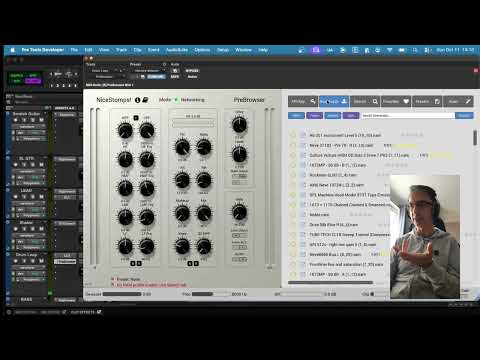Viewport: 480px width, 360px height.
Task: Mute the EL GTR track
Action: pos(41,165)
